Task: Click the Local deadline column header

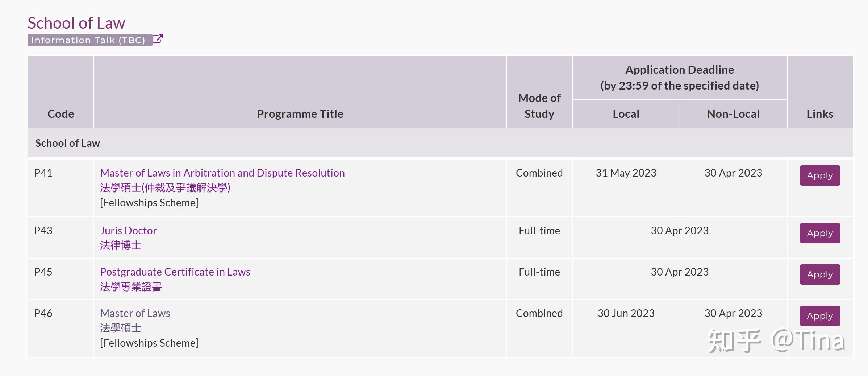Action: pos(626,114)
